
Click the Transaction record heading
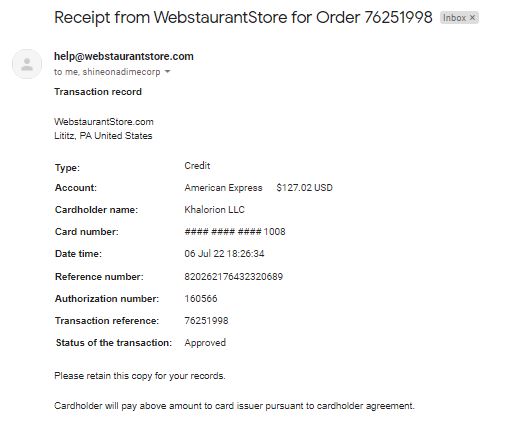98,92
